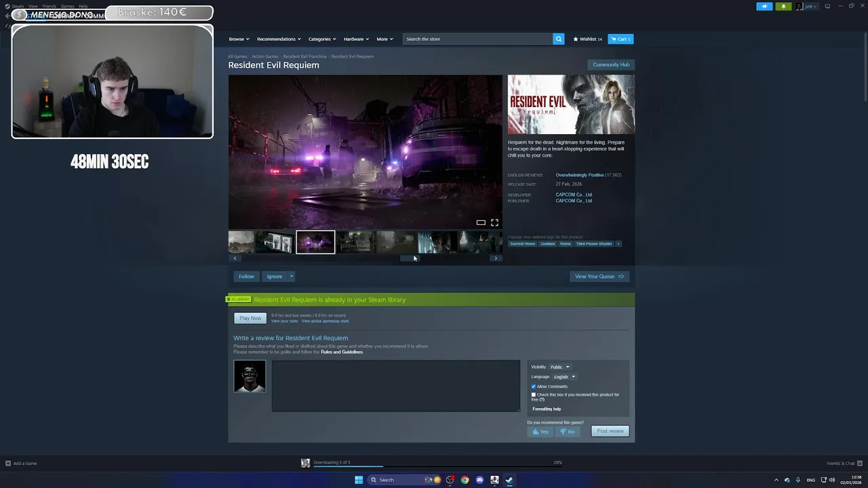Click the thumbs-down No recommend button
Screen dimensions: 868x488
point(568,432)
